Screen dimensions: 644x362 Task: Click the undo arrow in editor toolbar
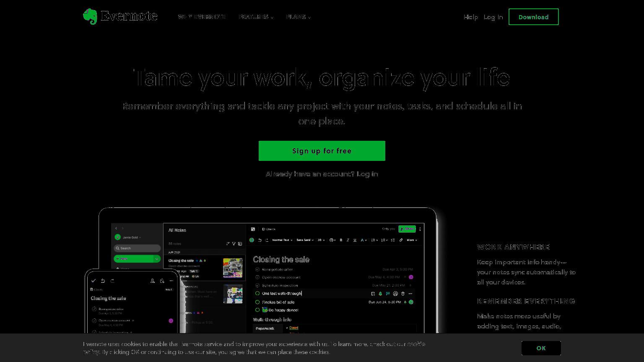tap(260, 240)
